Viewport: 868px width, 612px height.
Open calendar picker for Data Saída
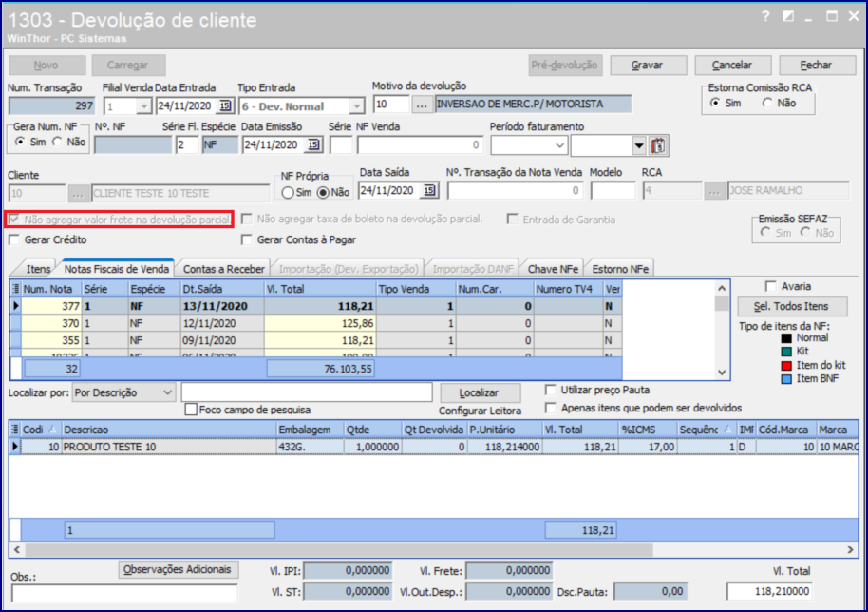(429, 190)
